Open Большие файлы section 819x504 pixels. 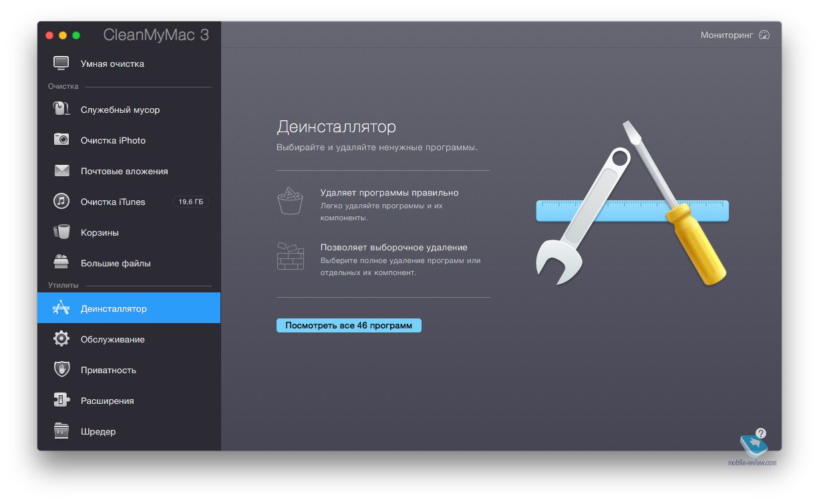click(129, 263)
